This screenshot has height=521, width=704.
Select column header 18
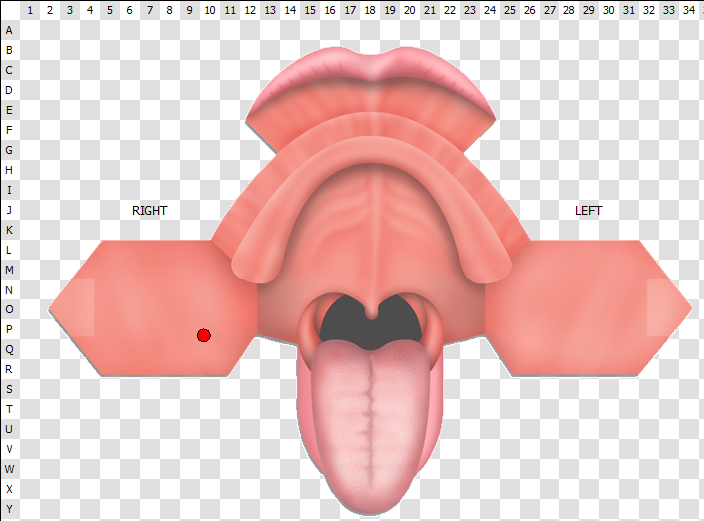370,10
